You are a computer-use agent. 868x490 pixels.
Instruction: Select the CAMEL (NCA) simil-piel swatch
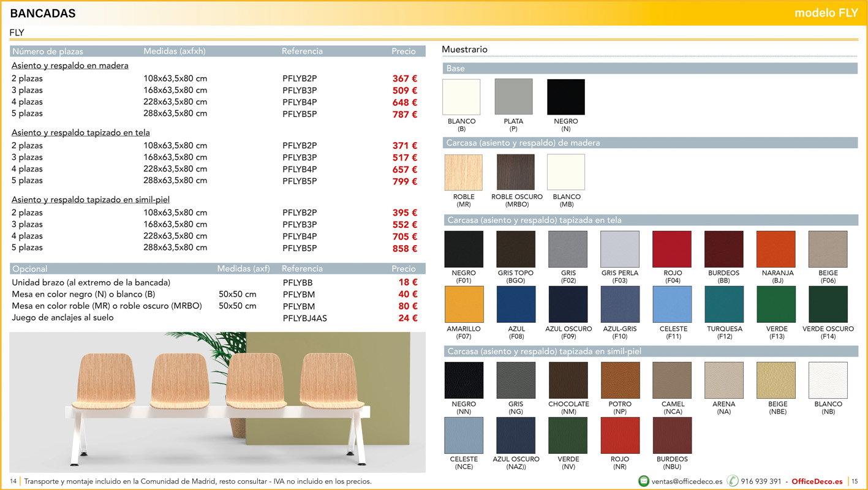point(672,380)
